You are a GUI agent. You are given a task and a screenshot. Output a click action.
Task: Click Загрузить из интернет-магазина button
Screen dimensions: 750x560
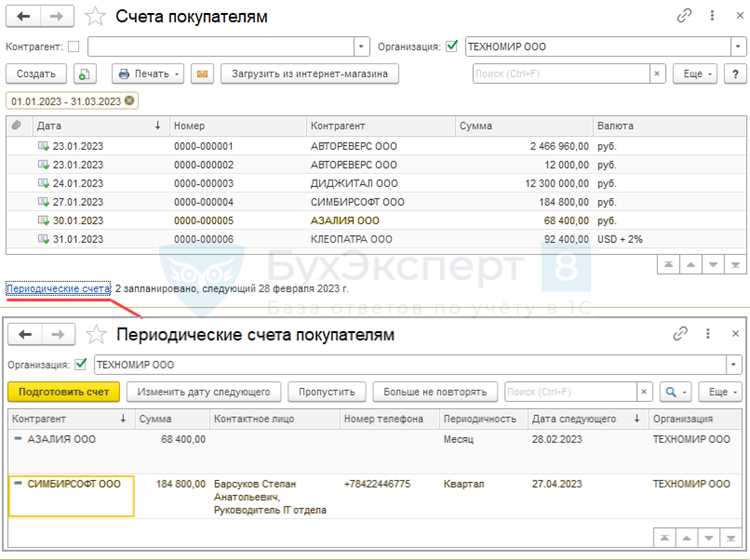click(309, 74)
